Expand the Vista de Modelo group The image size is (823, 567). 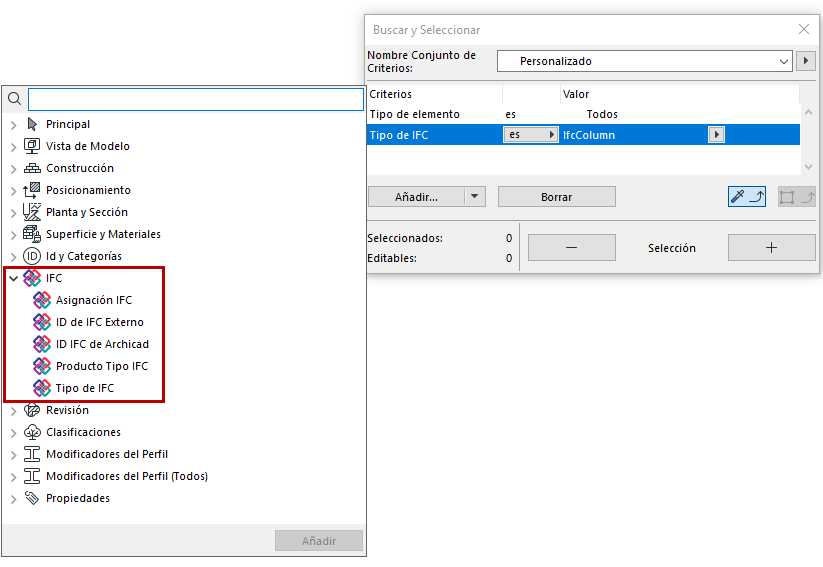tap(14, 147)
